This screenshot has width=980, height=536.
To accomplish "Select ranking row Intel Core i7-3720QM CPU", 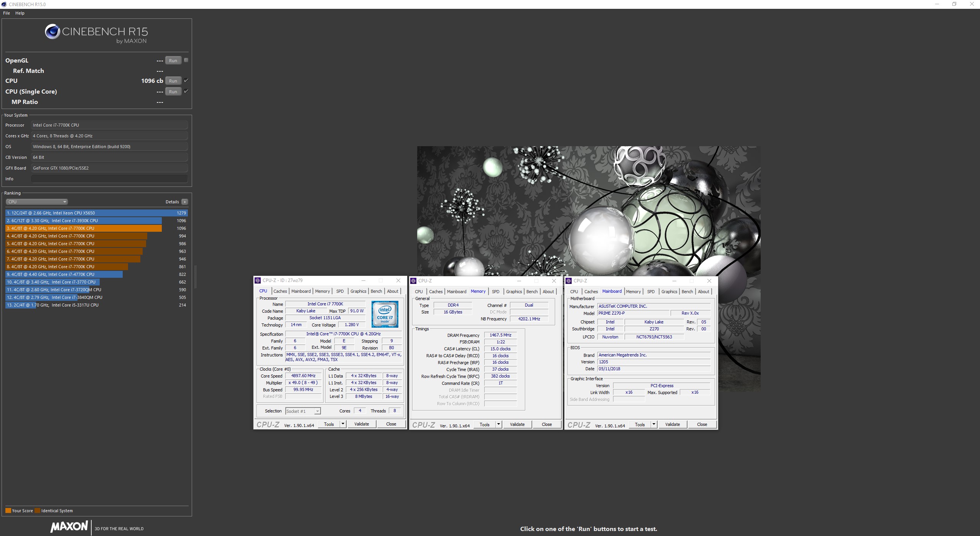I will click(97, 290).
